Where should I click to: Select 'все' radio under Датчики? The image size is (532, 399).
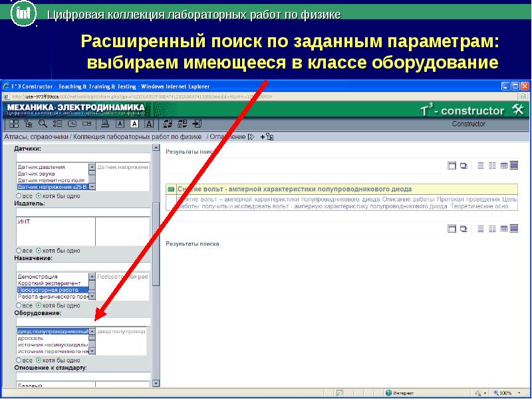[19, 196]
